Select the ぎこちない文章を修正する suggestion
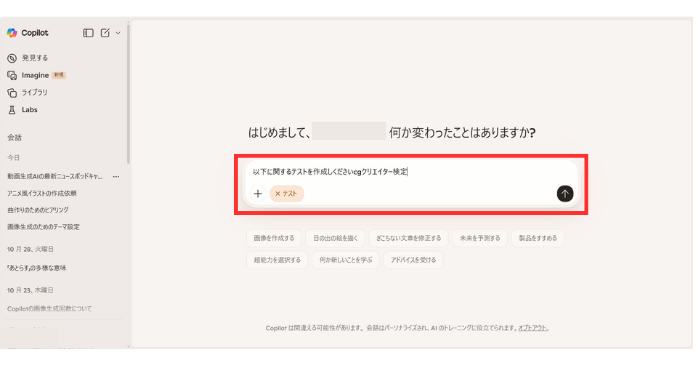This screenshot has height=365, width=698. tap(409, 238)
